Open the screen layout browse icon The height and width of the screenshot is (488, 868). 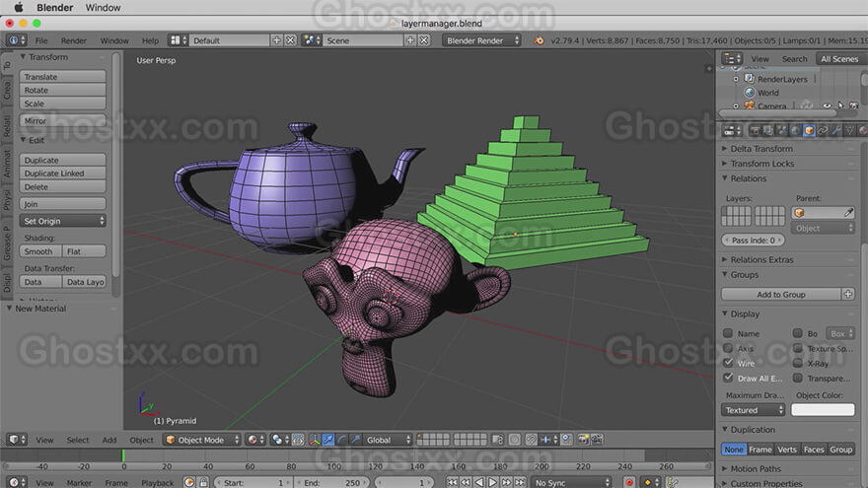[179, 40]
